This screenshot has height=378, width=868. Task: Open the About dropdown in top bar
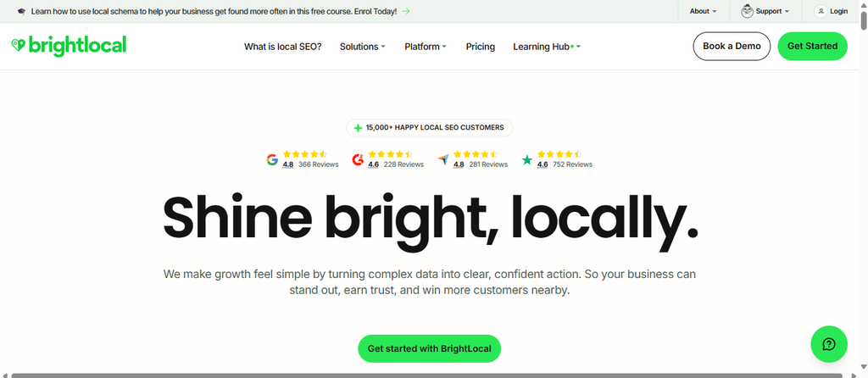click(x=703, y=11)
